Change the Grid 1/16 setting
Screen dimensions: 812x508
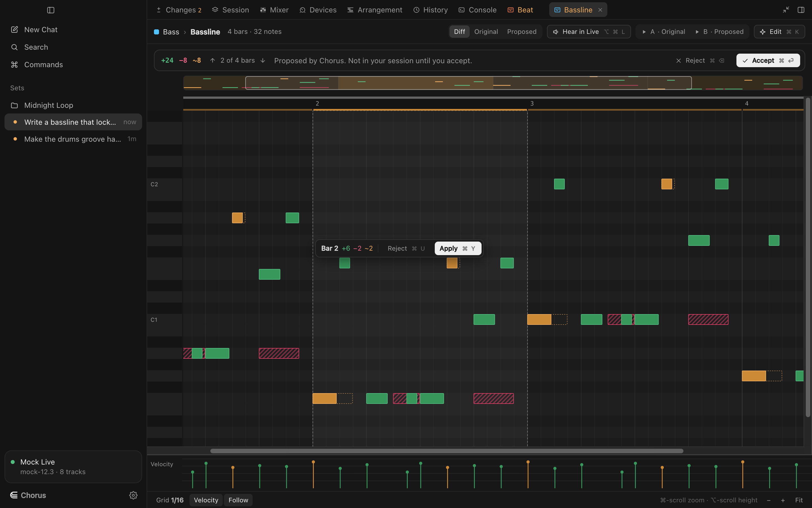pyautogui.click(x=170, y=500)
